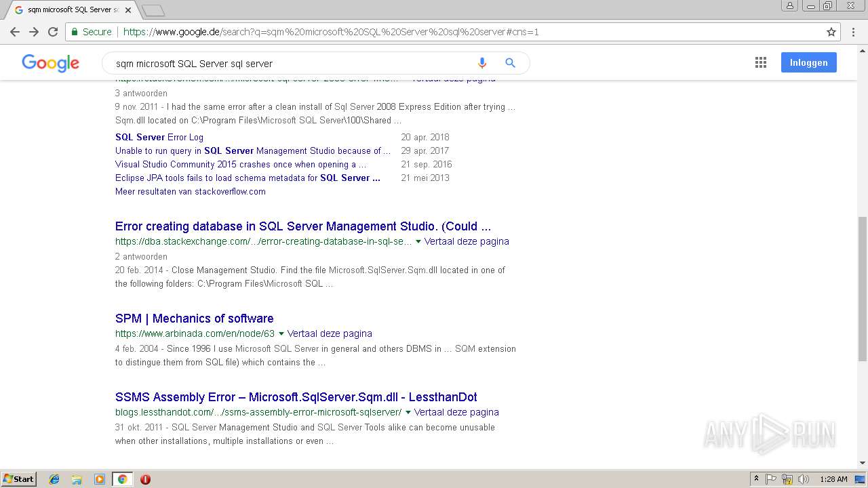Open Visual Studio Community 2015 crashes link

click(x=241, y=164)
